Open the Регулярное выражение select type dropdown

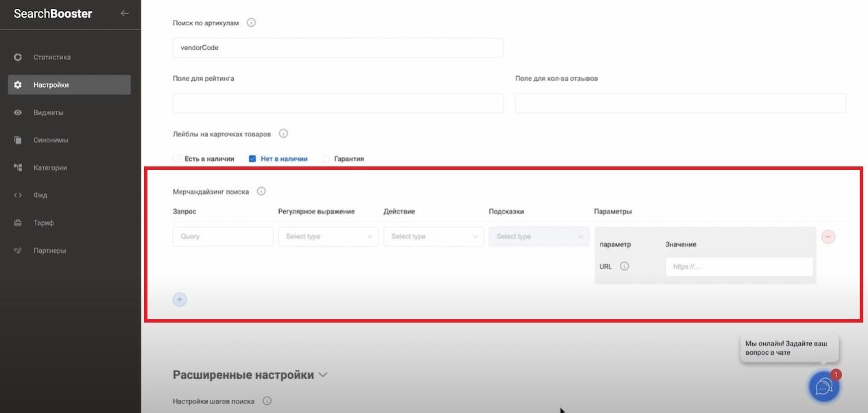(328, 236)
